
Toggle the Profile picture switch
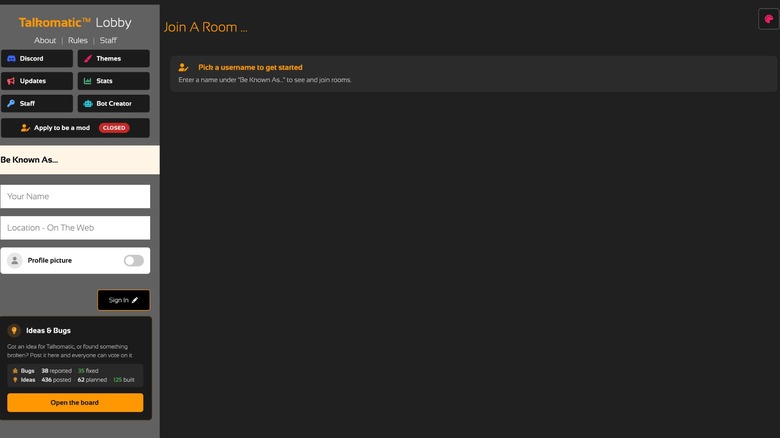tap(134, 260)
